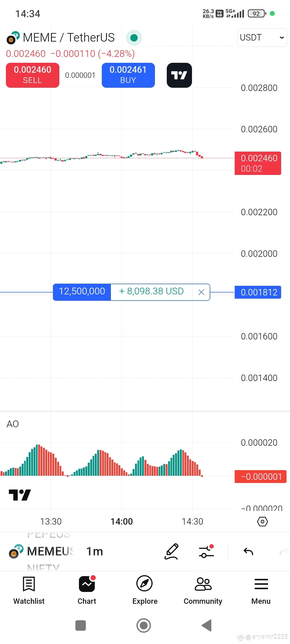
Task: Tap the red SELL 0.002460 button
Action: coord(32,75)
